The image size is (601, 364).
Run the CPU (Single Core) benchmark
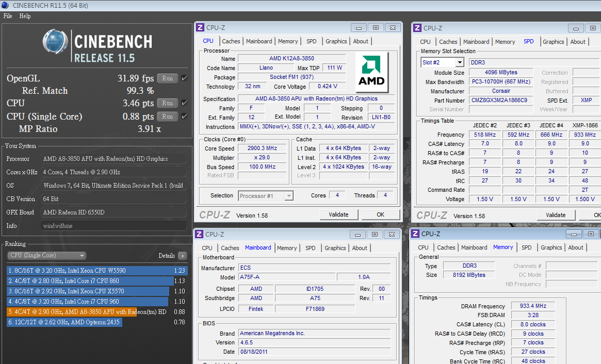[x=168, y=117]
